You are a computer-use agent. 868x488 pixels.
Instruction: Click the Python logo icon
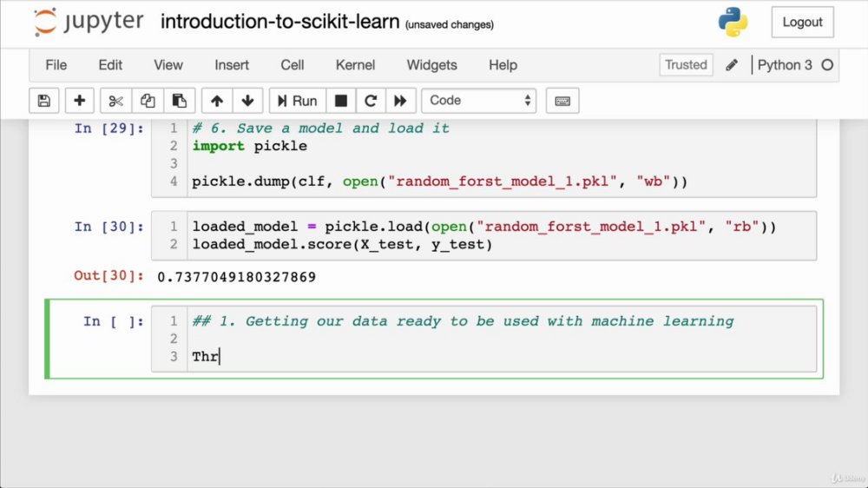(733, 23)
